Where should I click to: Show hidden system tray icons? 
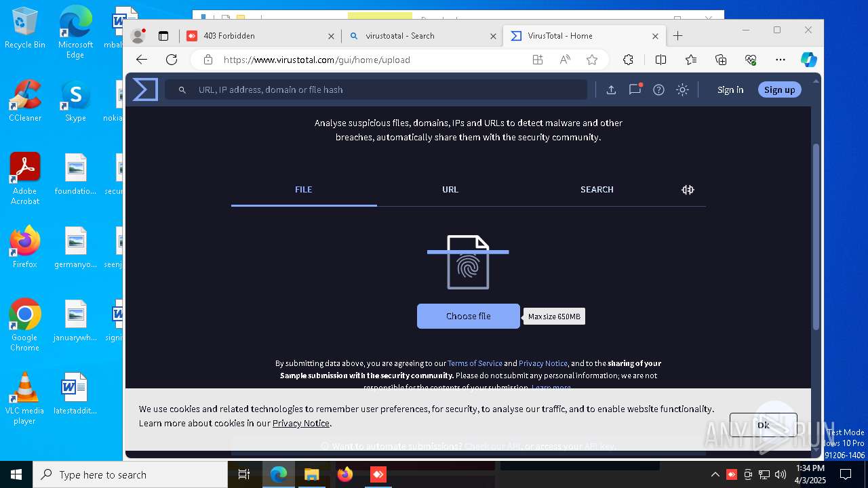[715, 474]
